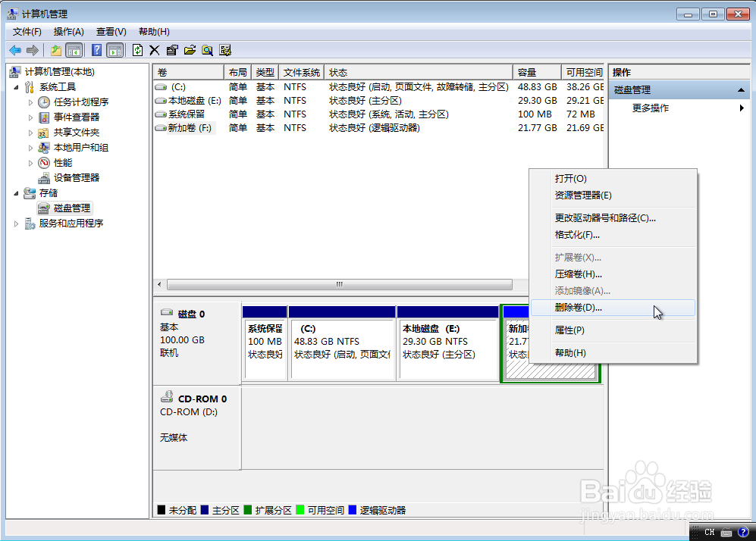The height and width of the screenshot is (541, 756).
Task: Choose 帮助(H) from context menu
Action: 613,352
